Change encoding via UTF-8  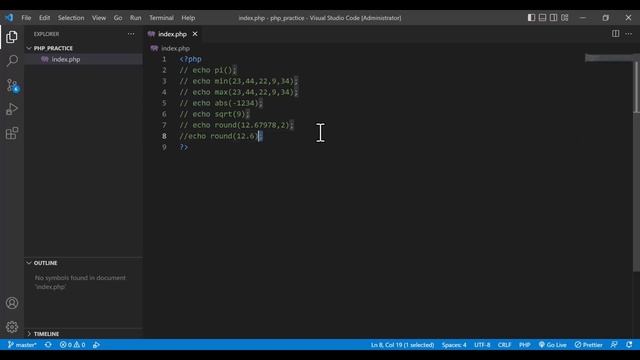[x=482, y=345]
